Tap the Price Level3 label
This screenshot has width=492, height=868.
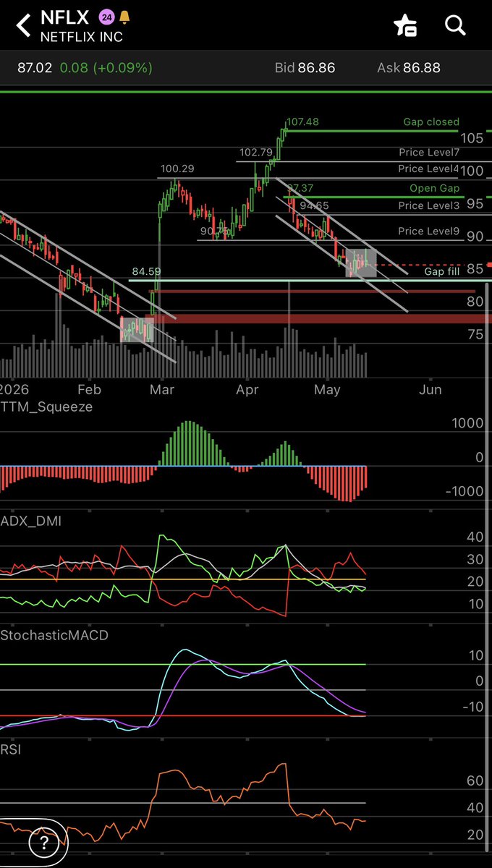point(429,206)
